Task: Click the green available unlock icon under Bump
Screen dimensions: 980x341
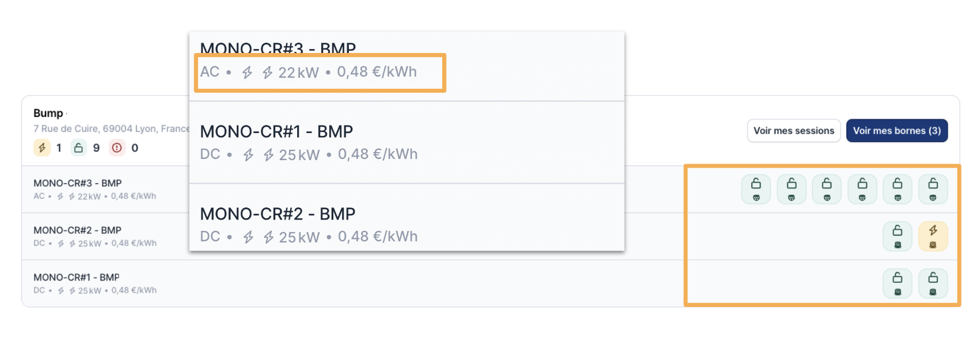Action: coord(78,148)
